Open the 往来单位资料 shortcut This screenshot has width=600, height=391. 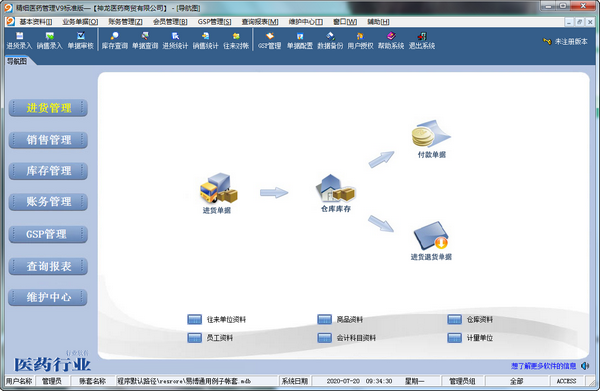click(217, 319)
